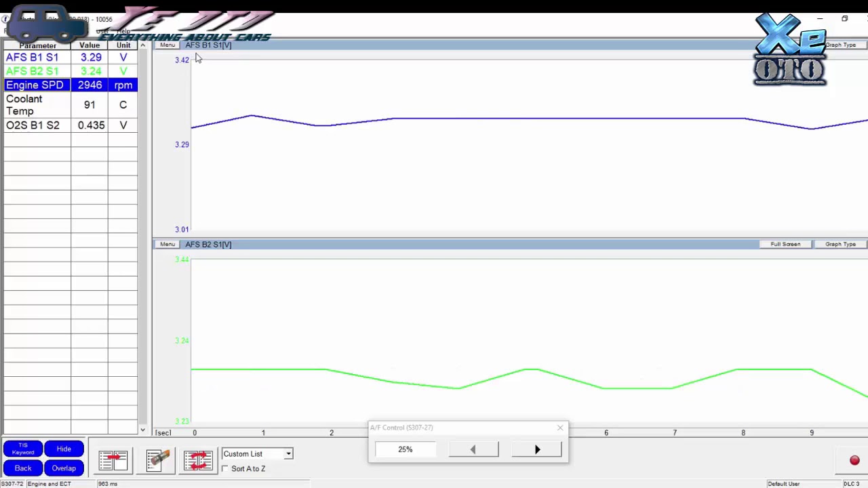
Task: Enable the Sort A to Z checkbox
Action: (x=225, y=468)
